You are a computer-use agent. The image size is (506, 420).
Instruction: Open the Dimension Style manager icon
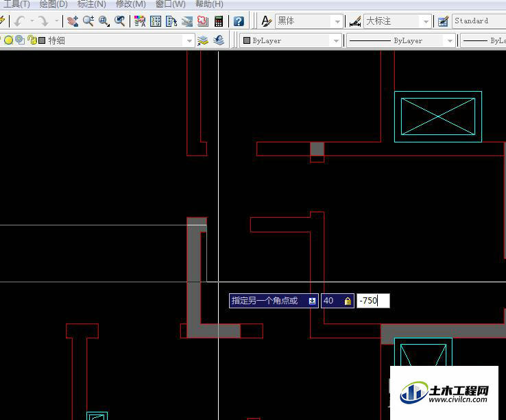point(355,21)
